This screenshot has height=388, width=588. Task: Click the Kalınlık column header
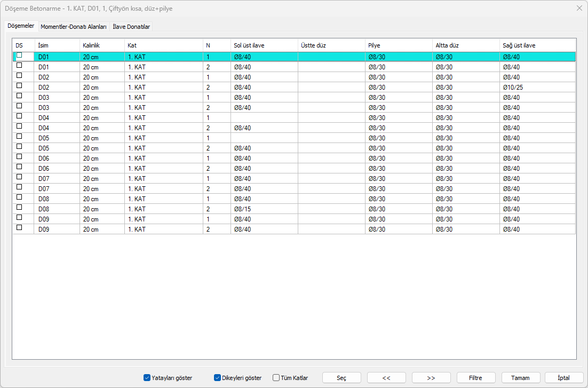(x=101, y=45)
